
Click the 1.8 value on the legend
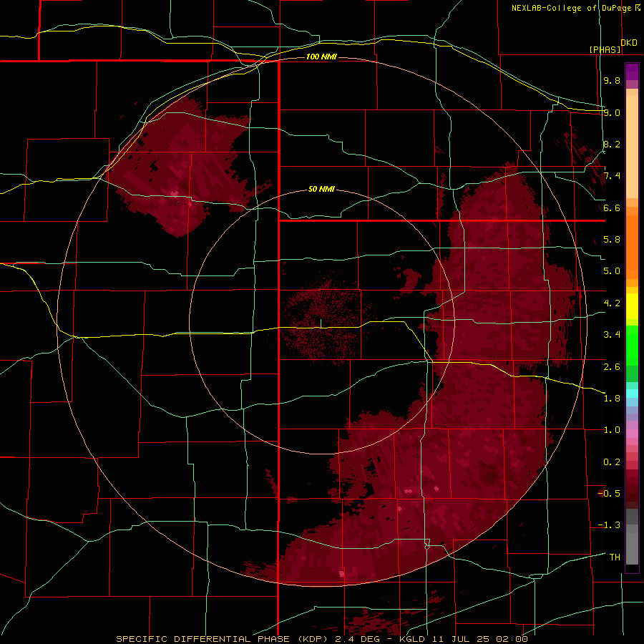612,399
